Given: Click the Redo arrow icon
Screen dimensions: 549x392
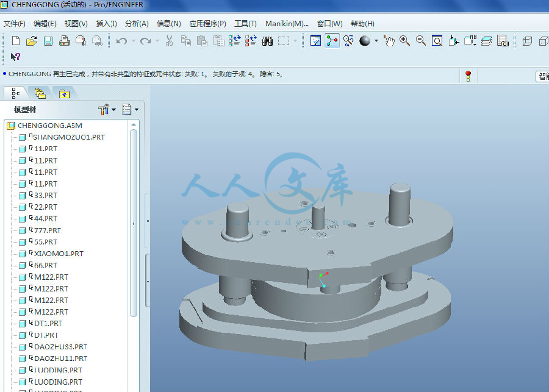Looking at the screenshot, I should [x=145, y=41].
